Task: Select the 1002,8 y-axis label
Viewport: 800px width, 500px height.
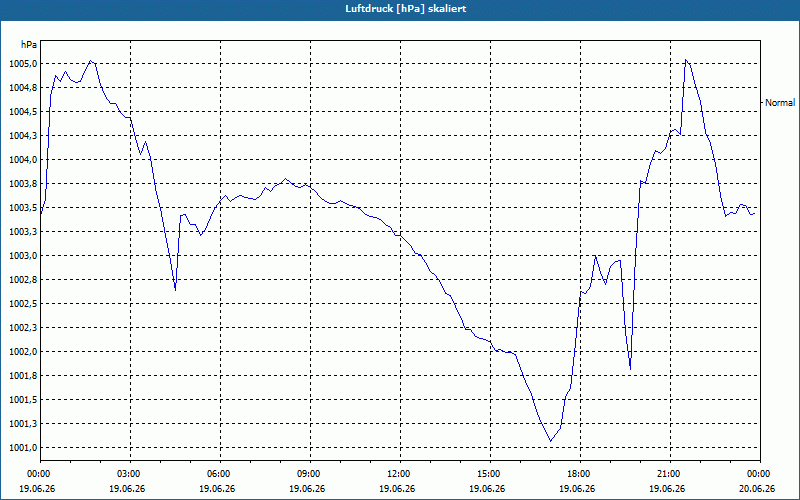Action: [23, 280]
